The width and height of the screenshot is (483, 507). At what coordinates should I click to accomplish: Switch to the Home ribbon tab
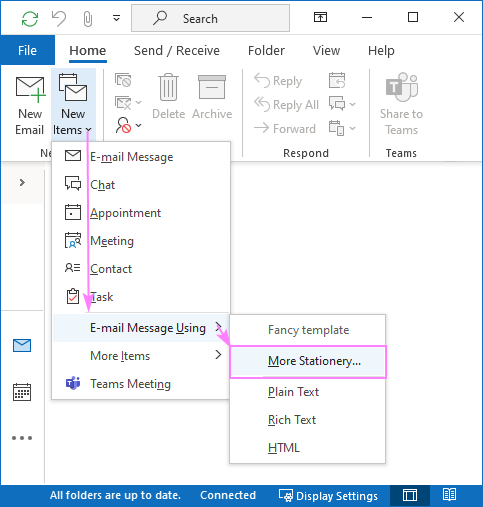coord(88,51)
